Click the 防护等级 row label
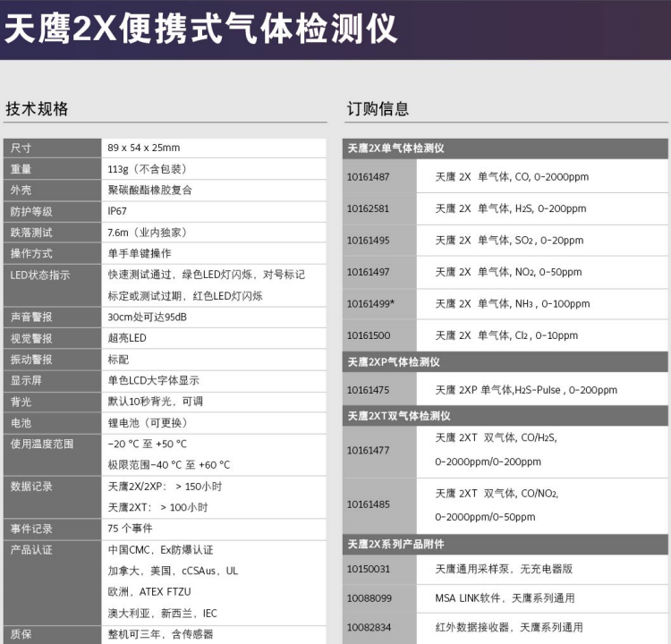 click(x=31, y=212)
